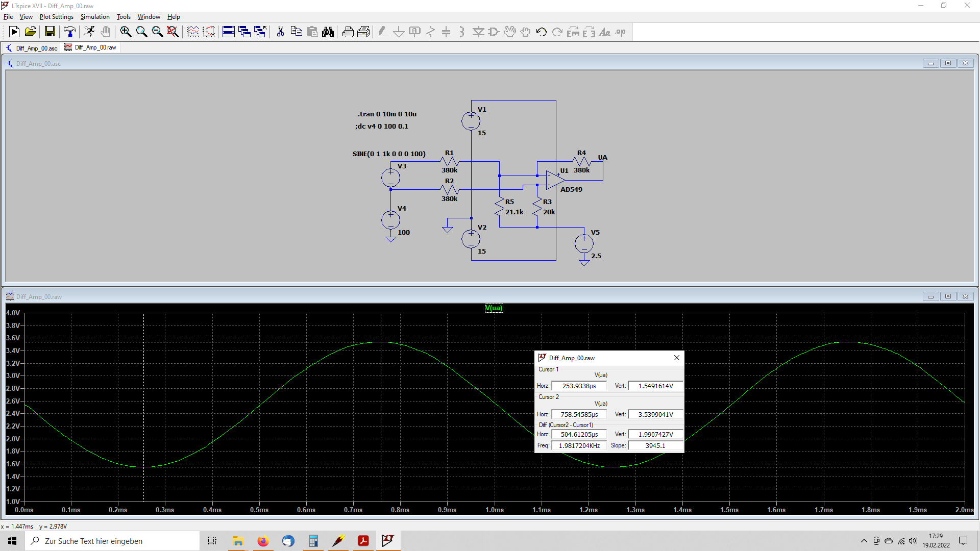Select the Place Capacitor tool
The width and height of the screenshot is (980, 551).
click(446, 32)
